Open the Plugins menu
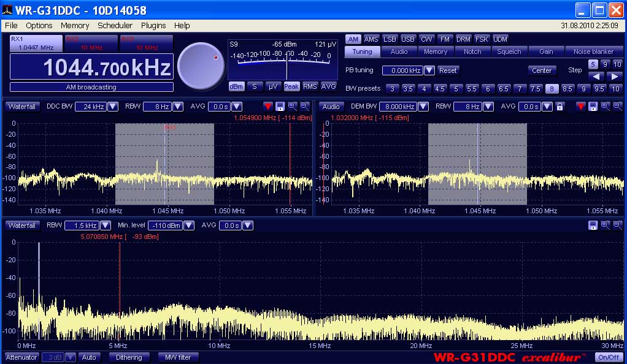This screenshot has width=627, height=364. pyautogui.click(x=153, y=26)
